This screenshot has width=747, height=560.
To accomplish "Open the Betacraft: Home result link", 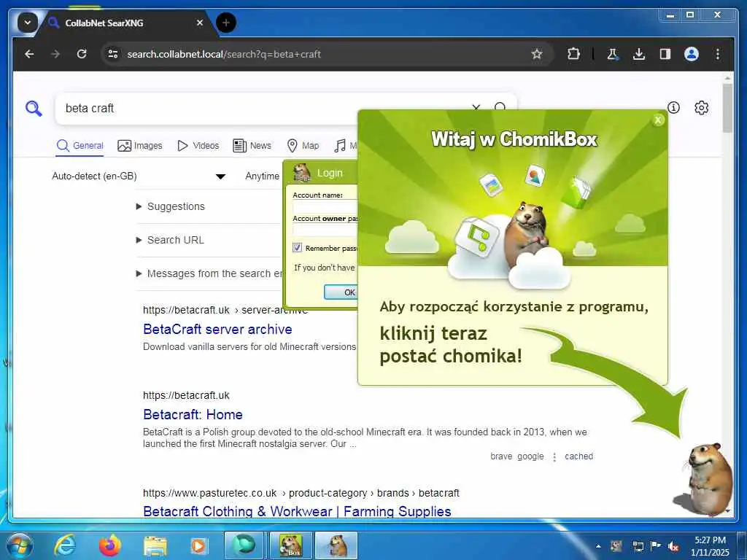I will click(193, 414).
